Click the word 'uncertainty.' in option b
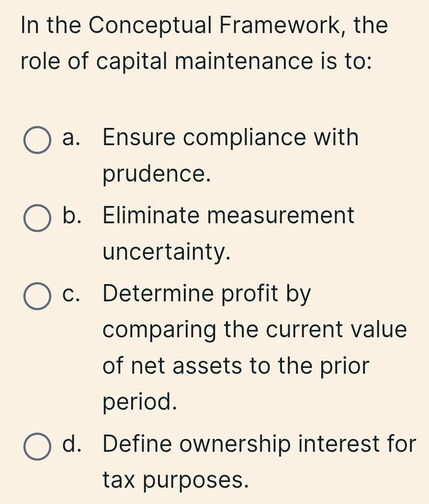Image resolution: width=429 pixels, height=504 pixels. [167, 252]
